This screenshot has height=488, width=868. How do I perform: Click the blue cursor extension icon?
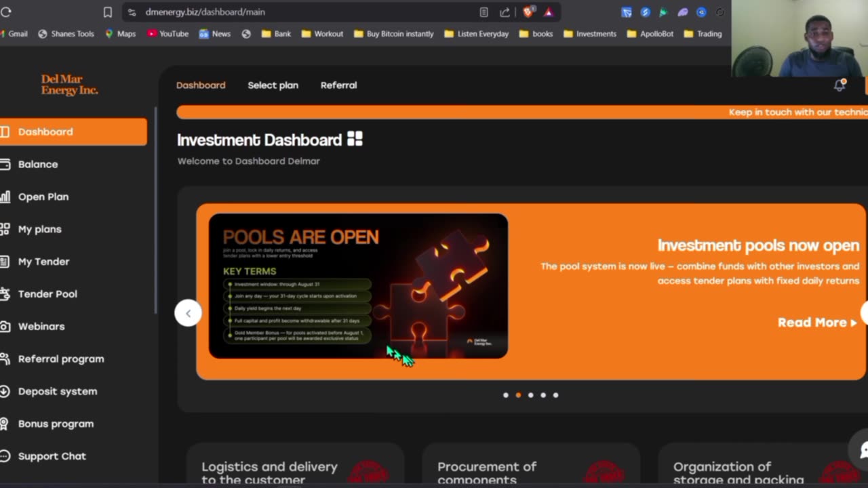tap(627, 12)
